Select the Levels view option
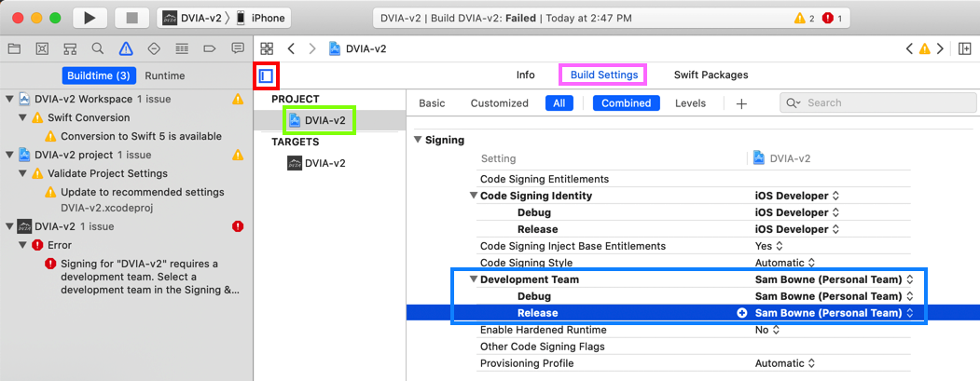Screen dimensions: 980x381 click(690, 103)
